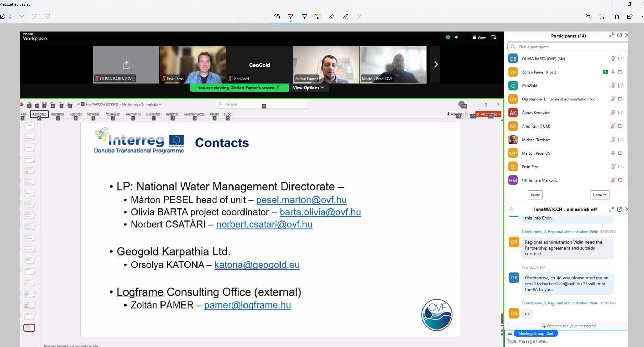Toggle GeoGold disabled camera icon
Image resolution: width=644 pixels, height=347 pixels.
point(621,86)
